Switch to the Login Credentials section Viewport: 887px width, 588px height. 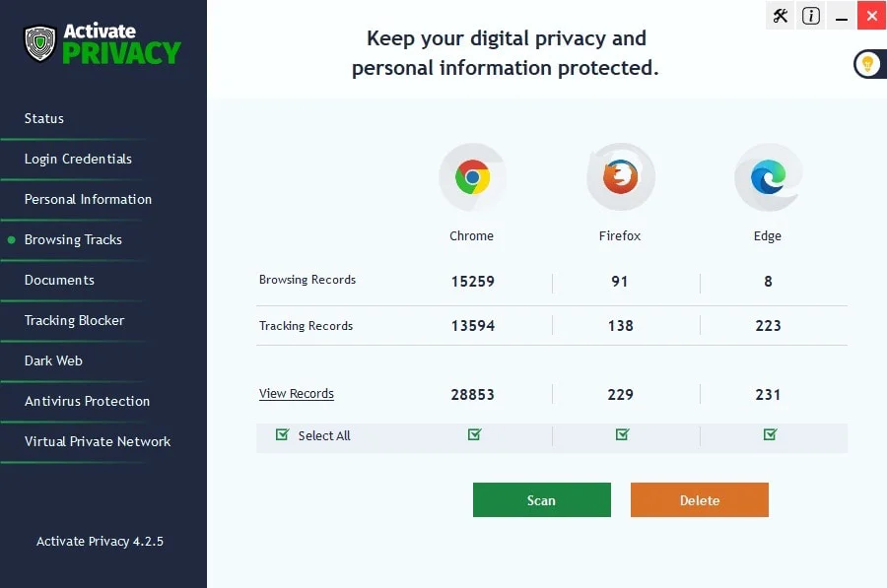(77, 159)
